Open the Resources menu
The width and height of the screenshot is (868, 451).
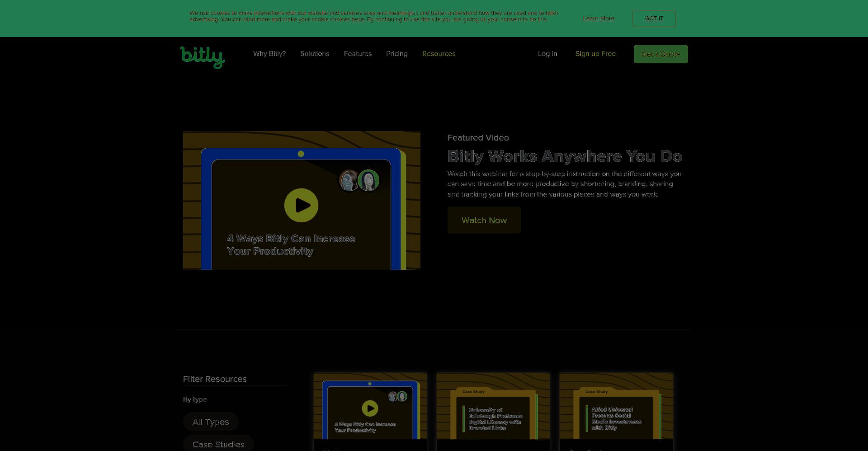pyautogui.click(x=439, y=54)
